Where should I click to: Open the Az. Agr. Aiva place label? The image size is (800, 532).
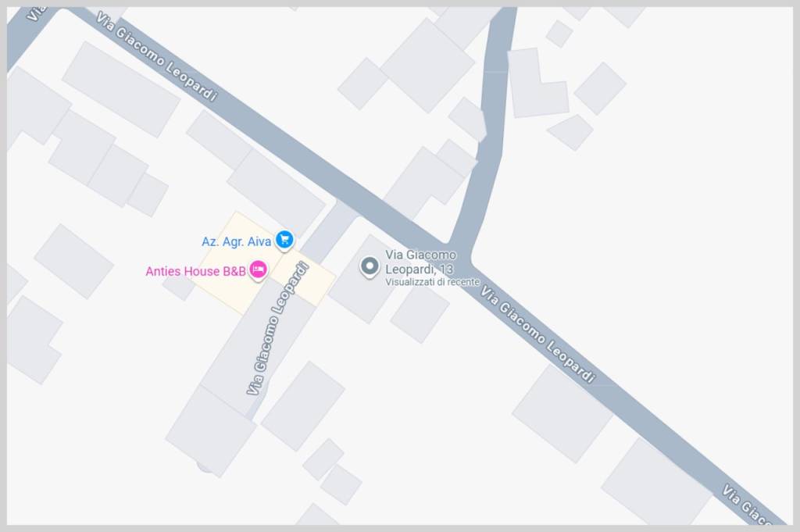[236, 241]
